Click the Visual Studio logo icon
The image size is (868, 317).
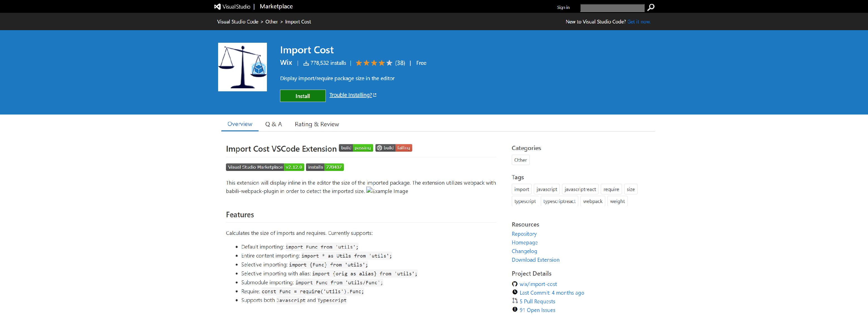tap(217, 6)
